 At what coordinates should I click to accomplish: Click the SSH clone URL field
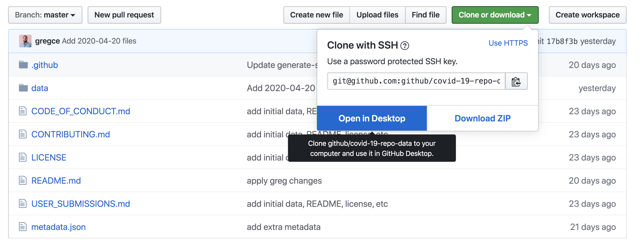point(416,81)
